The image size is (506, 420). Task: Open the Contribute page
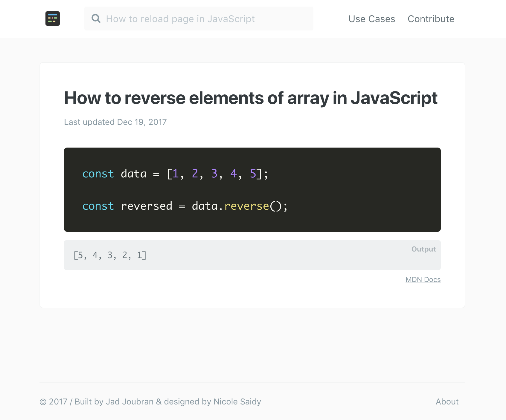[431, 19]
